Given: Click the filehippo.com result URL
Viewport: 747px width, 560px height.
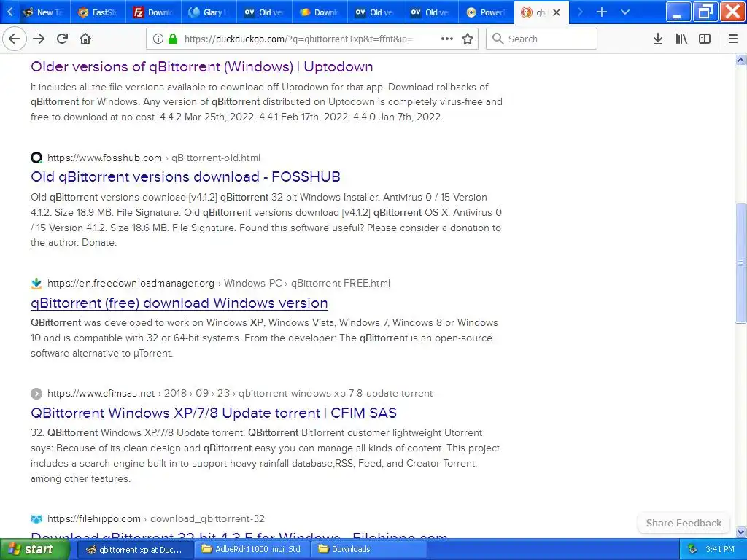Looking at the screenshot, I should click(x=156, y=518).
